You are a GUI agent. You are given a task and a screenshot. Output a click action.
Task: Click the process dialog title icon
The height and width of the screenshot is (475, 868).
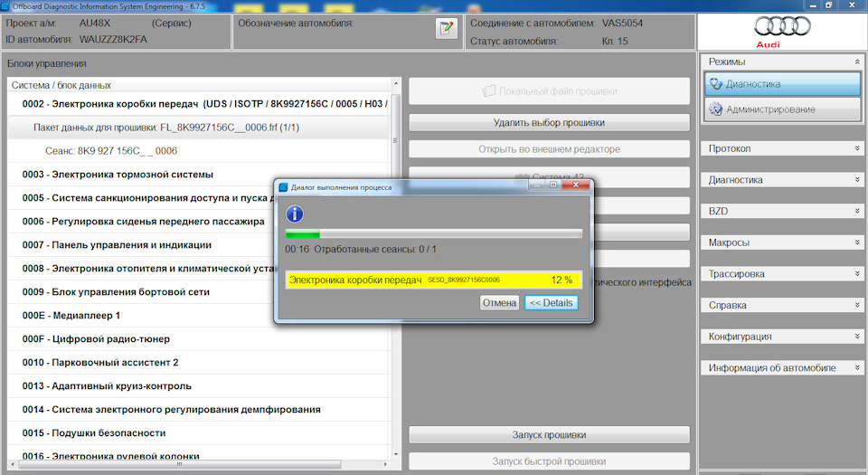(283, 187)
